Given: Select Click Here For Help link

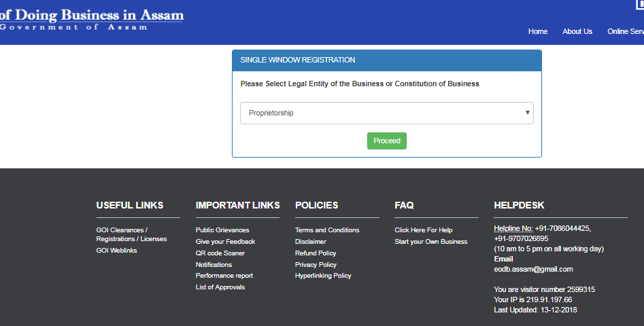Looking at the screenshot, I should [x=423, y=230].
